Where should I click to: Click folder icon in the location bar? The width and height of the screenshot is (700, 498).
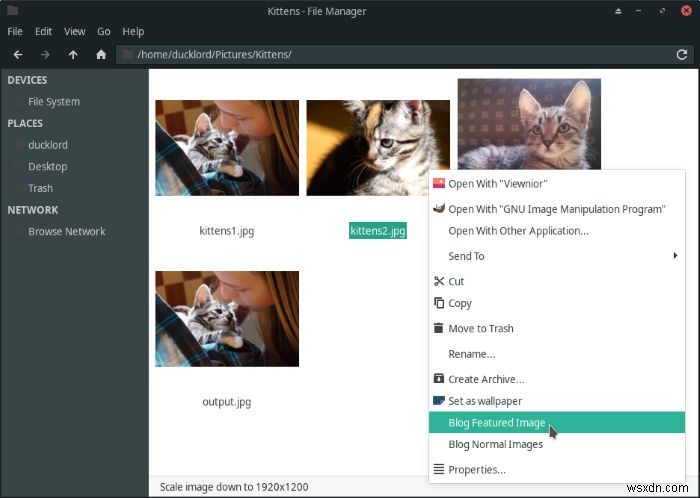(x=128, y=54)
